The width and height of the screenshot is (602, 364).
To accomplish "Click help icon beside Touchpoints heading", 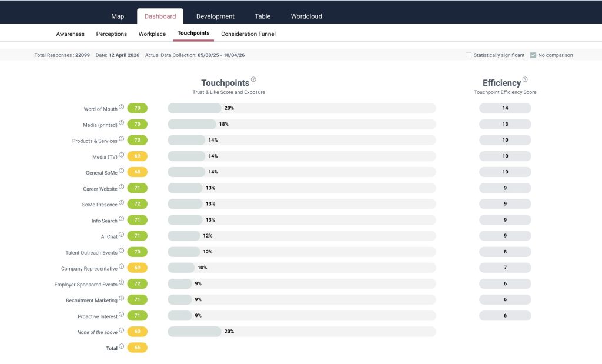I will 253,80.
